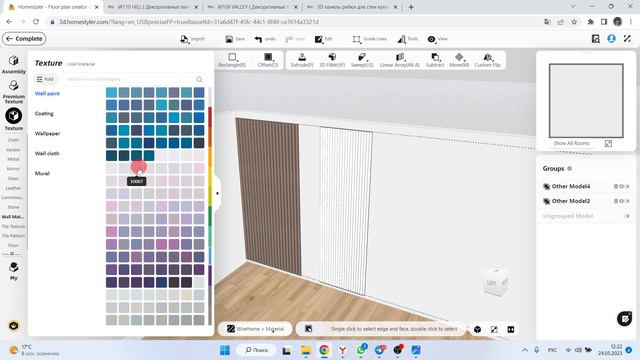Select the Move tool

coord(459,60)
